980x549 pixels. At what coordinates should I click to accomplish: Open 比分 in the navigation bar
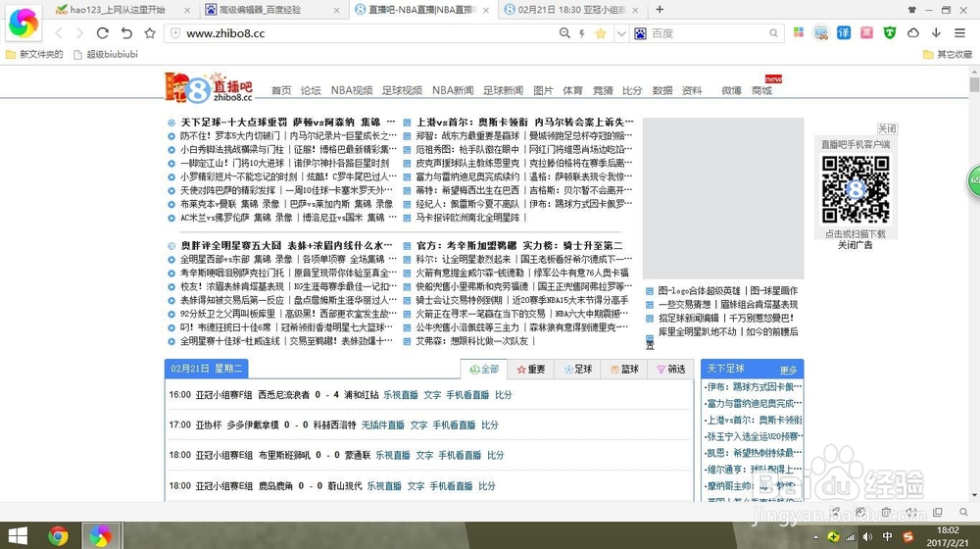(x=632, y=90)
